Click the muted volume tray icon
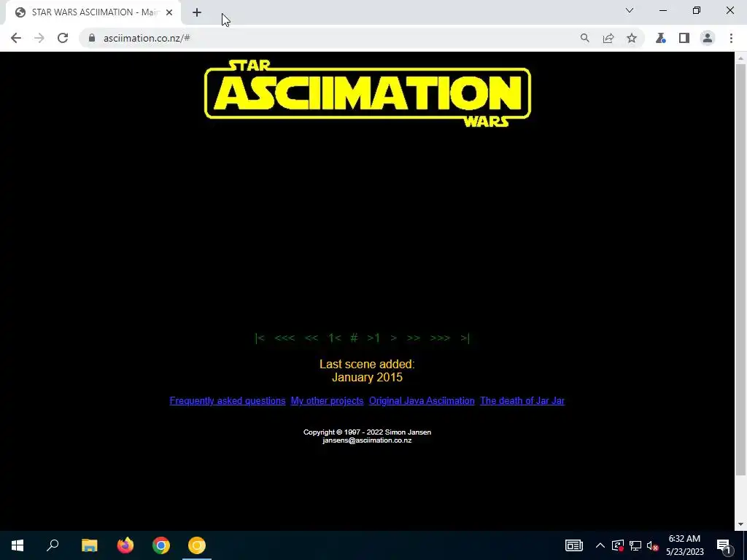The image size is (747, 560). pyautogui.click(x=653, y=545)
